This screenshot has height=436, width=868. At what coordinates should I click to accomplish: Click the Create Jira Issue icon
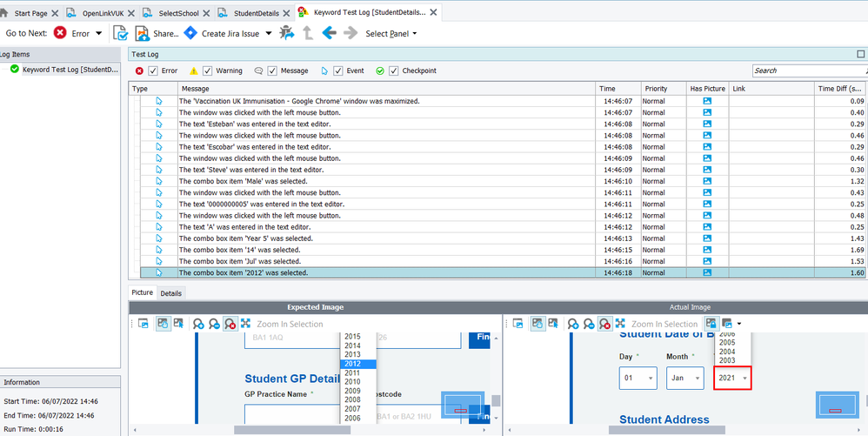pyautogui.click(x=190, y=33)
